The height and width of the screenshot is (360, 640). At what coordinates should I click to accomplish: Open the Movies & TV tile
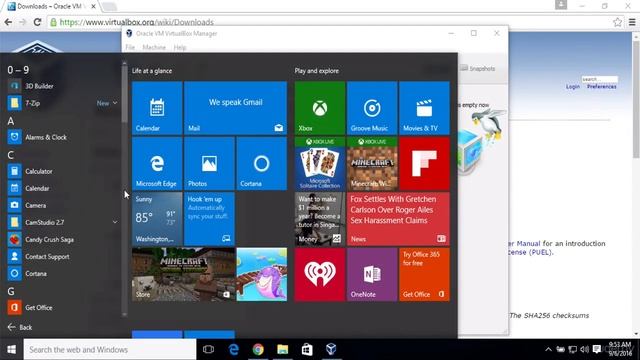tap(424, 108)
